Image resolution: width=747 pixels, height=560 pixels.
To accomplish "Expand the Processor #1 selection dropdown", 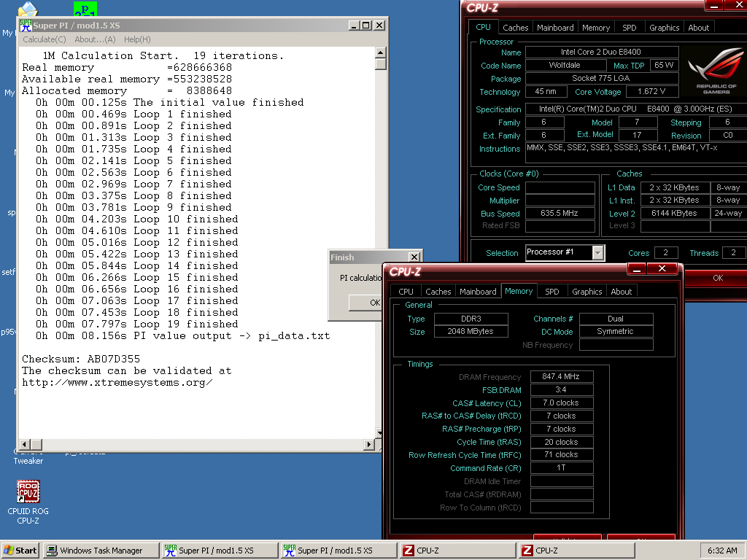I will click(598, 252).
